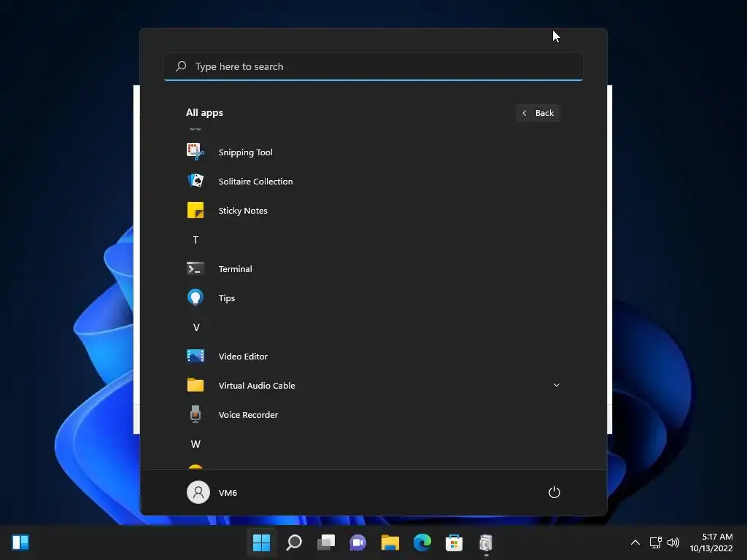Image resolution: width=747 pixels, height=560 pixels.
Task: Go Back to pinned apps
Action: coord(538,113)
